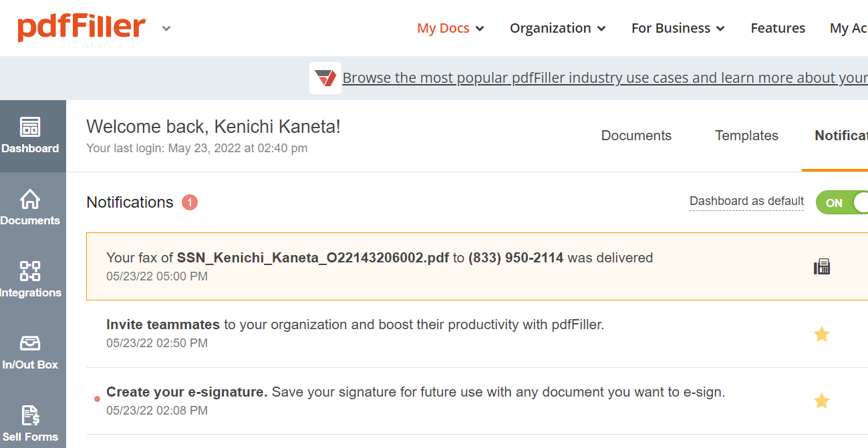The width and height of the screenshot is (868, 448).
Task: Click the star beside Invite teammates notification
Action: tap(822, 334)
